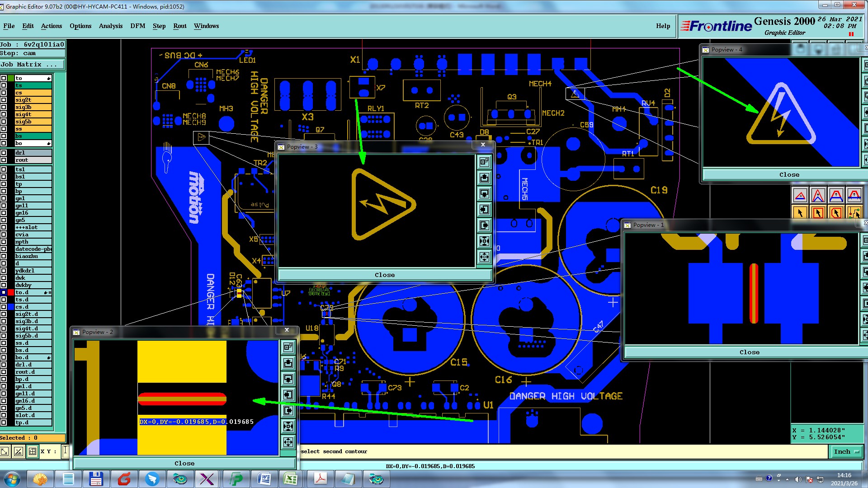Click the angle-measure snap icon at the bottom left

coord(19,451)
